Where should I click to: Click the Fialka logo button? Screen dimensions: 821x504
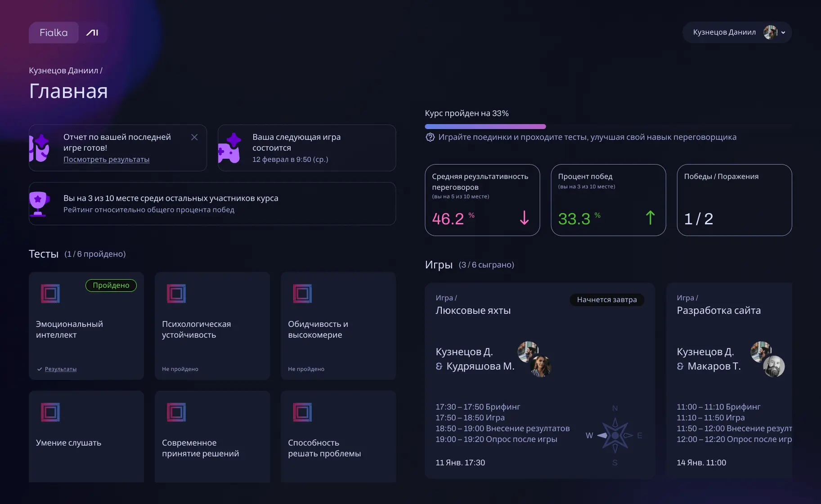(x=54, y=32)
